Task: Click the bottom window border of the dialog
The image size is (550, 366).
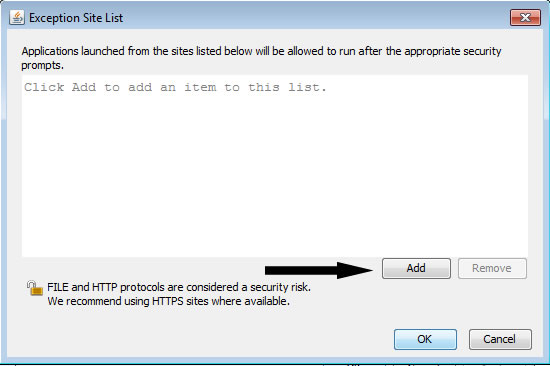Action: click(275, 360)
